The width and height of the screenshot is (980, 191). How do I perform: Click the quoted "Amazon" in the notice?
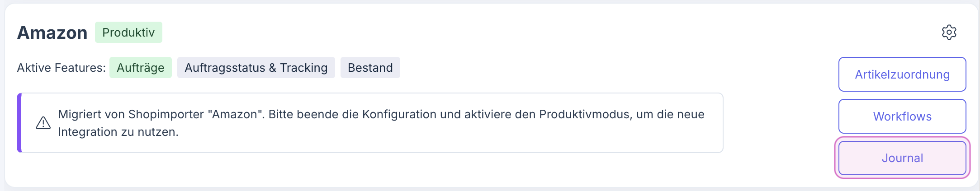tap(236, 114)
